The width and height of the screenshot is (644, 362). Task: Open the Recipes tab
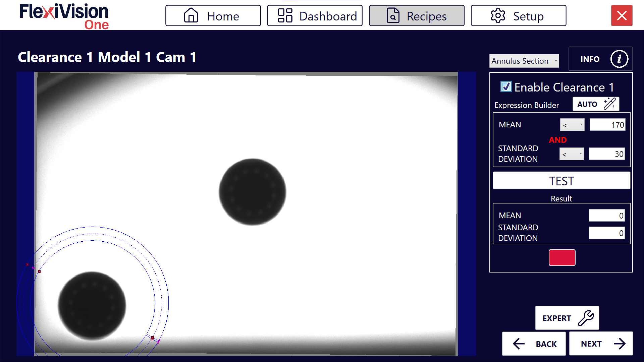417,16
